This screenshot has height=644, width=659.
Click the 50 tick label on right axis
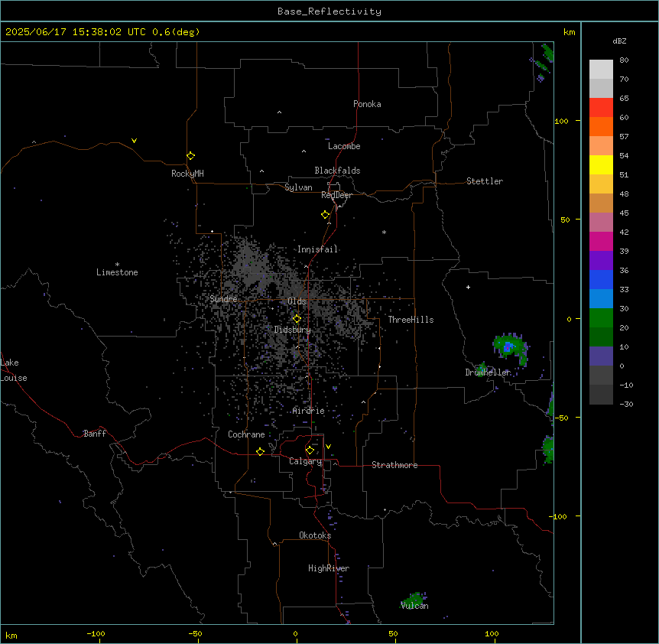565,220
